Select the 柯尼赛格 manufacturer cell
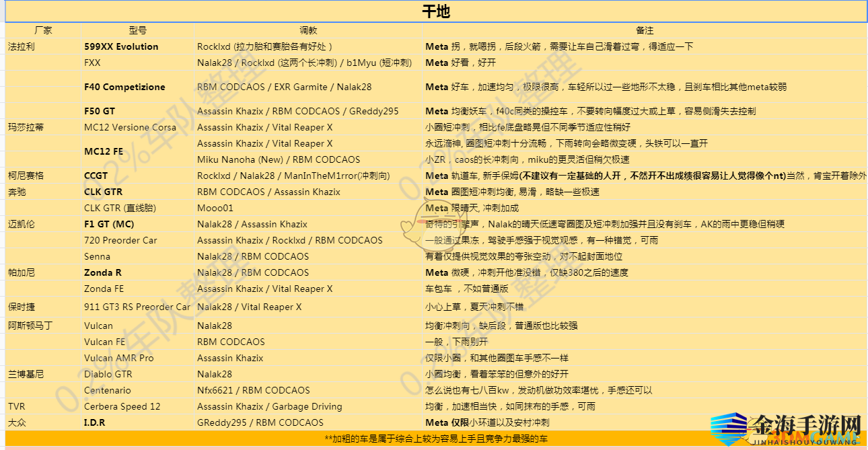The width and height of the screenshot is (868, 450). coord(43,176)
